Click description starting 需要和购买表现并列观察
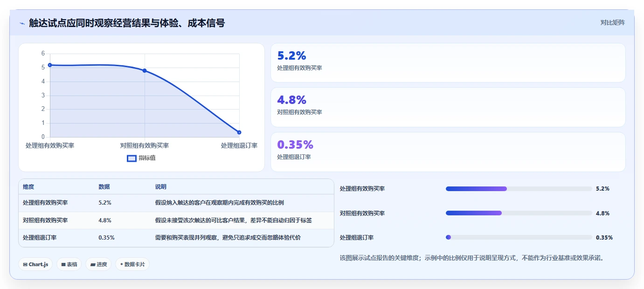Screen dimensions: 644x289 (x=228, y=238)
